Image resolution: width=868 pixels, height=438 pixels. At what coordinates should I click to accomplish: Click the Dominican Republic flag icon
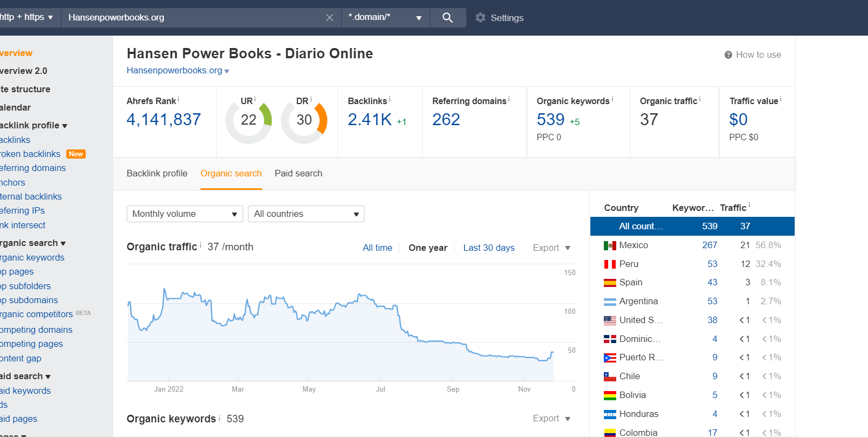[x=610, y=339]
